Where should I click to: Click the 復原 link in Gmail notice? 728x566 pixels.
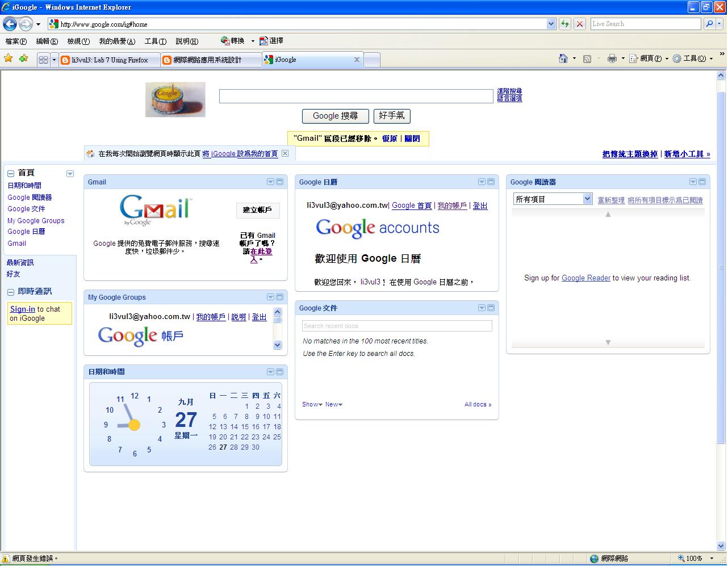click(x=390, y=139)
